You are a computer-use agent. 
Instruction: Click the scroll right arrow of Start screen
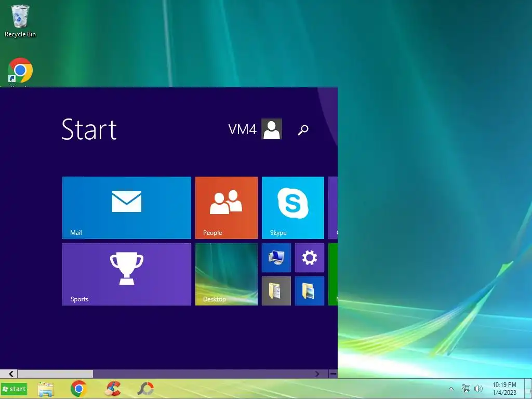click(x=317, y=374)
